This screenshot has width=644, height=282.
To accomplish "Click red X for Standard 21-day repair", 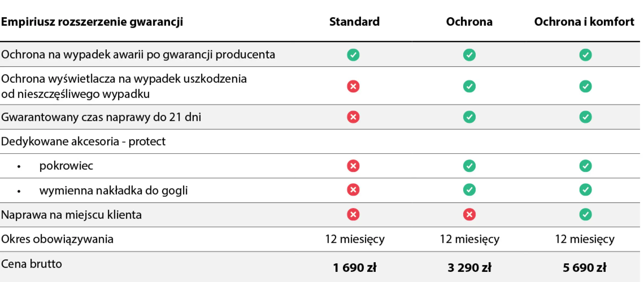I will 353,117.
